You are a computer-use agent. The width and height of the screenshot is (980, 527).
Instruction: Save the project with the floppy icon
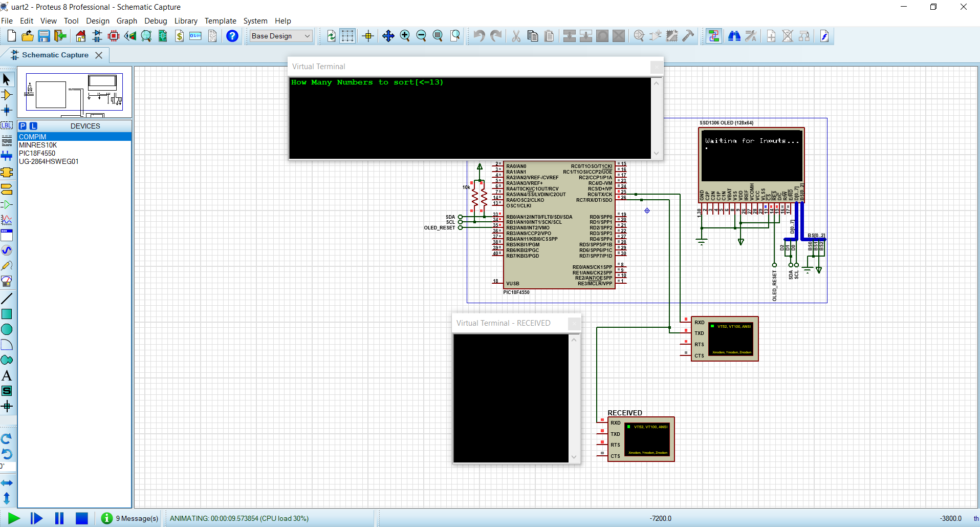[x=44, y=36]
